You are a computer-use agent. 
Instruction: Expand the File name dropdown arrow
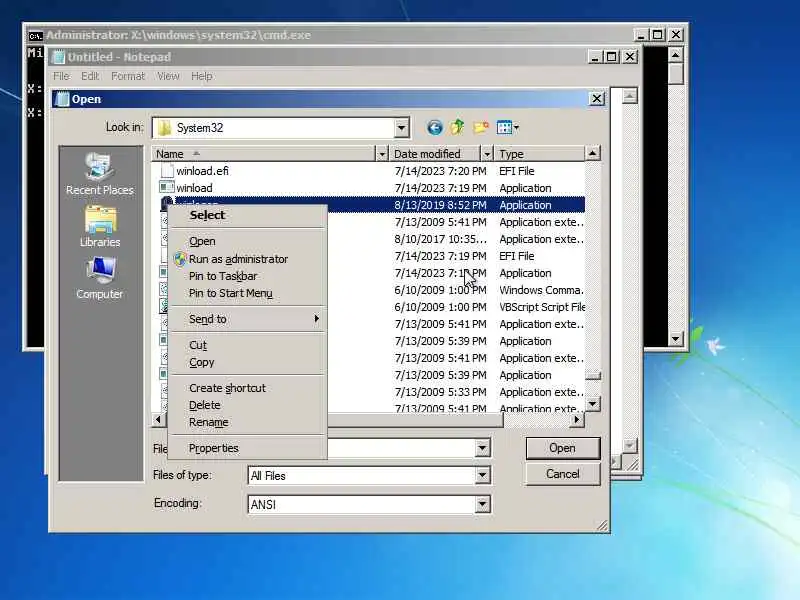point(482,448)
